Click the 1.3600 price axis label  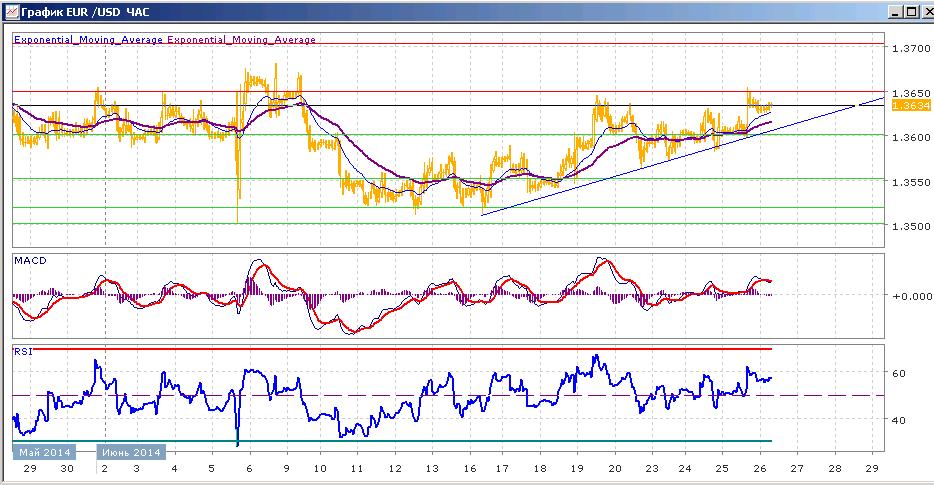point(911,137)
